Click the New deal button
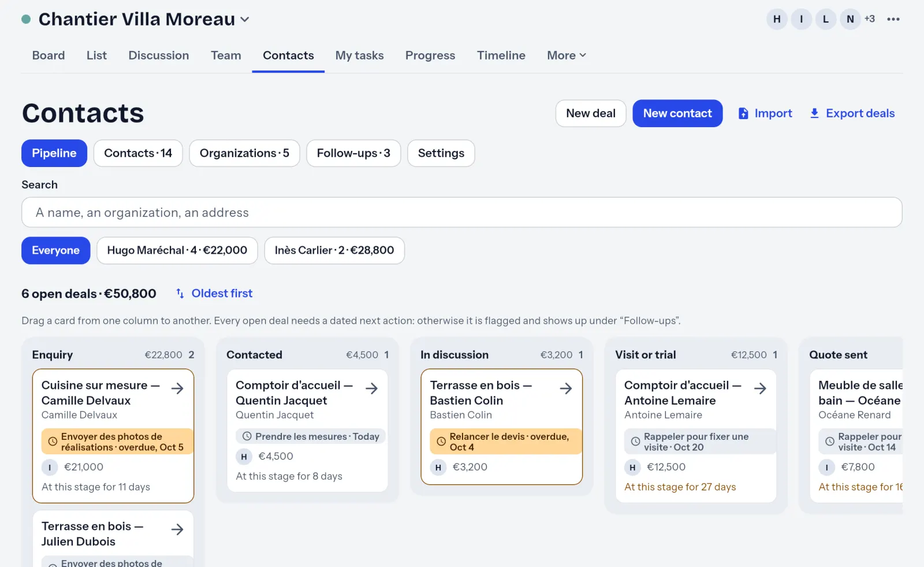The width and height of the screenshot is (924, 567). tap(591, 113)
